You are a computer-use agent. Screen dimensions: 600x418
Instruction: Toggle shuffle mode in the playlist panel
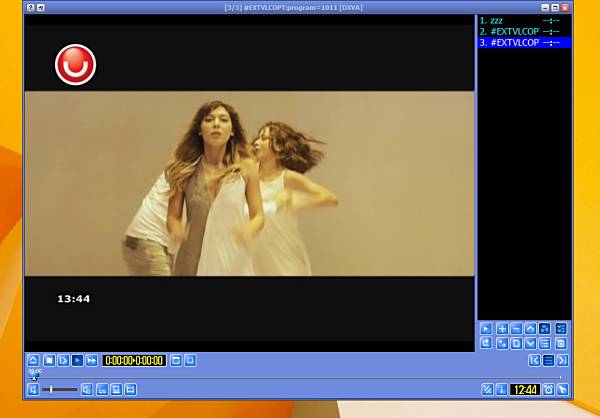pos(545,328)
